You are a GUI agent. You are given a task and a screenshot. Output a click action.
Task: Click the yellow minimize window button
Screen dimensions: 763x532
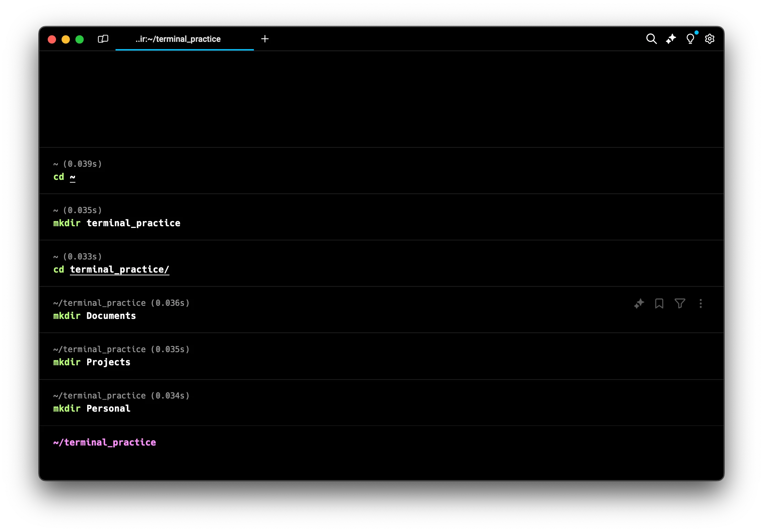coord(66,39)
